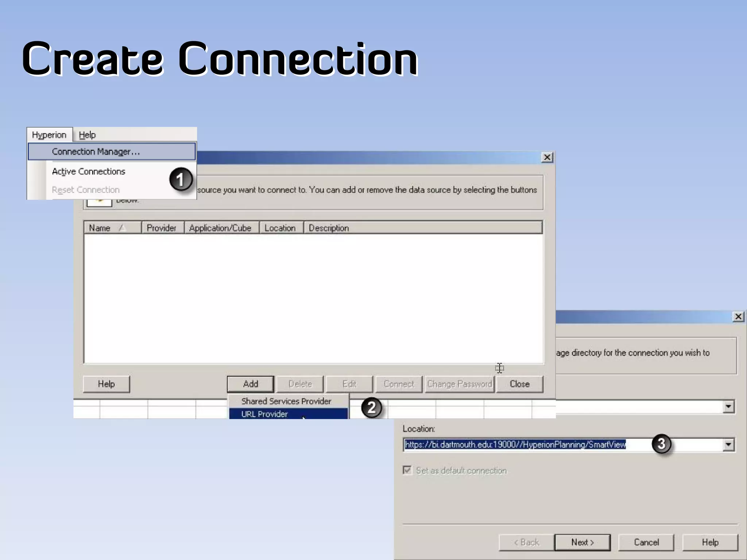The height and width of the screenshot is (560, 747).
Task: Click the Help button in wizard
Action: click(710, 542)
